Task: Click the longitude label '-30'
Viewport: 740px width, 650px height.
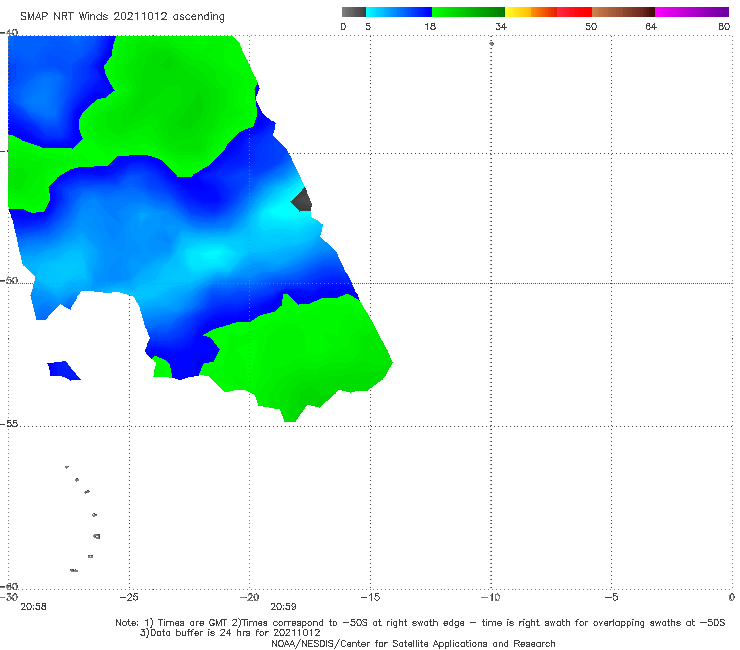Action: coord(10,597)
